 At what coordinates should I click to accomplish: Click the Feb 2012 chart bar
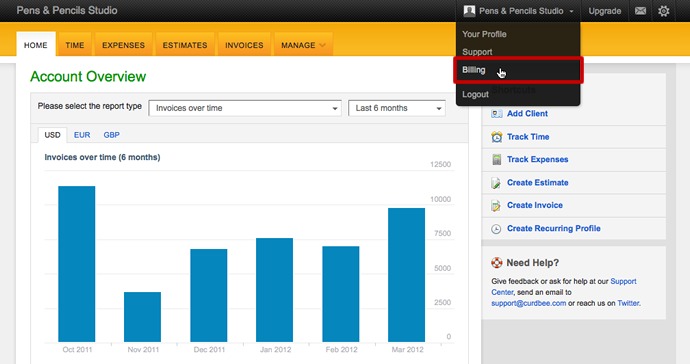(341, 294)
